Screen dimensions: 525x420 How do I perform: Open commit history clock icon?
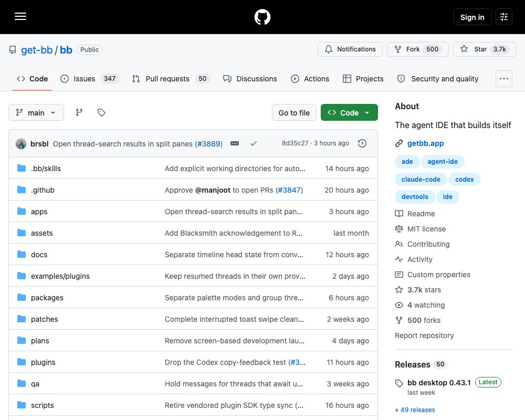(362, 143)
